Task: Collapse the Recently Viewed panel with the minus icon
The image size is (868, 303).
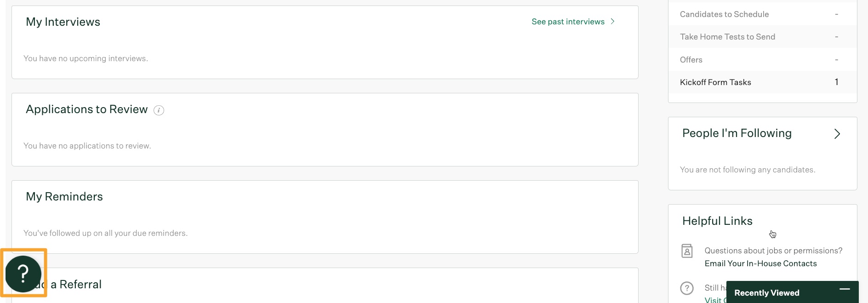Action: [x=845, y=289]
